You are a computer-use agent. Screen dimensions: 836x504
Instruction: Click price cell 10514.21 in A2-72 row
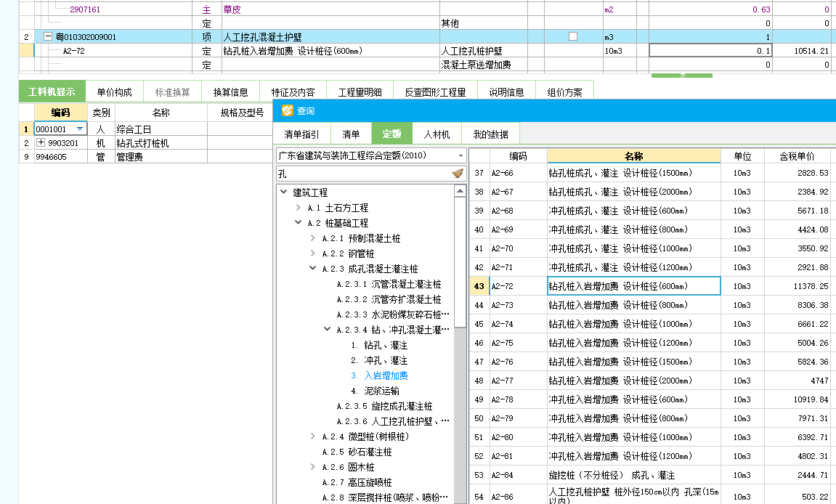click(803, 51)
